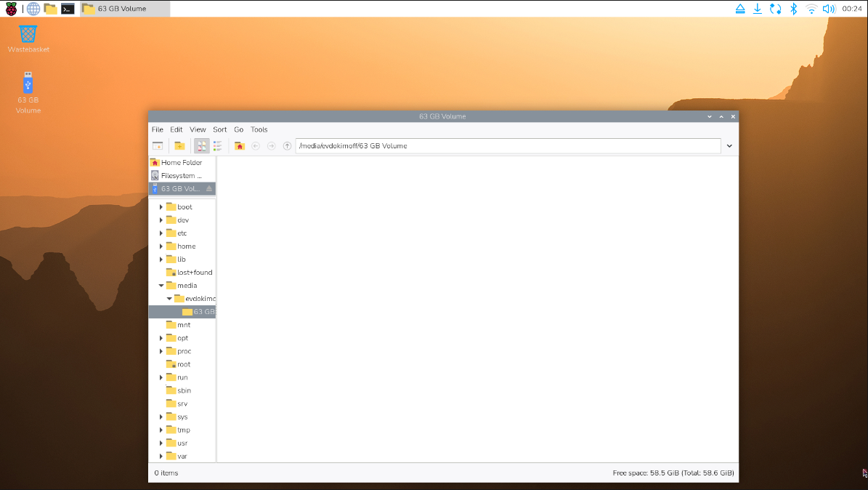This screenshot has height=490, width=868.
Task: Open the Sort menu
Action: tap(219, 129)
